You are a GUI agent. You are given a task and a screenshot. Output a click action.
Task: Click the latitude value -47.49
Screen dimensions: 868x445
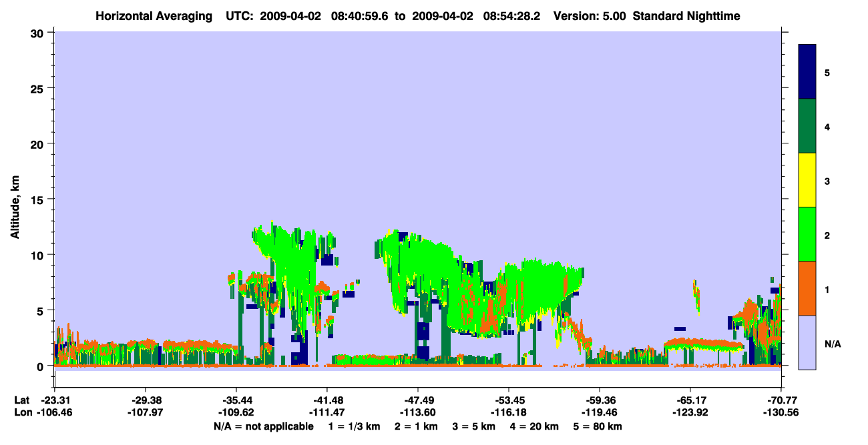point(417,400)
